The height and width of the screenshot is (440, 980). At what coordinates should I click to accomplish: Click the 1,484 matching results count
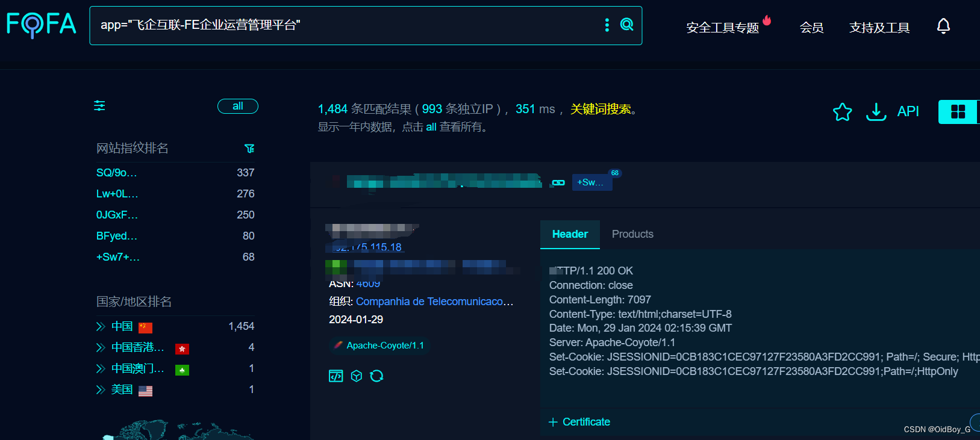pyautogui.click(x=333, y=109)
